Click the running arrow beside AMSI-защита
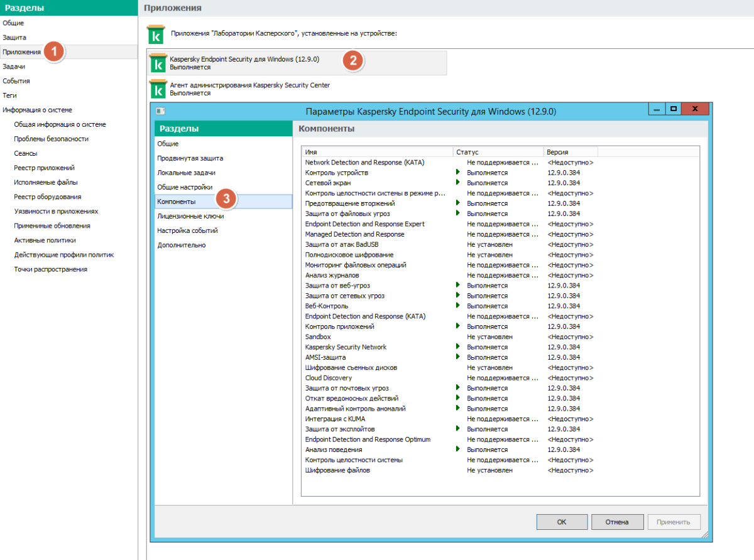Image resolution: width=754 pixels, height=560 pixels. point(458,357)
